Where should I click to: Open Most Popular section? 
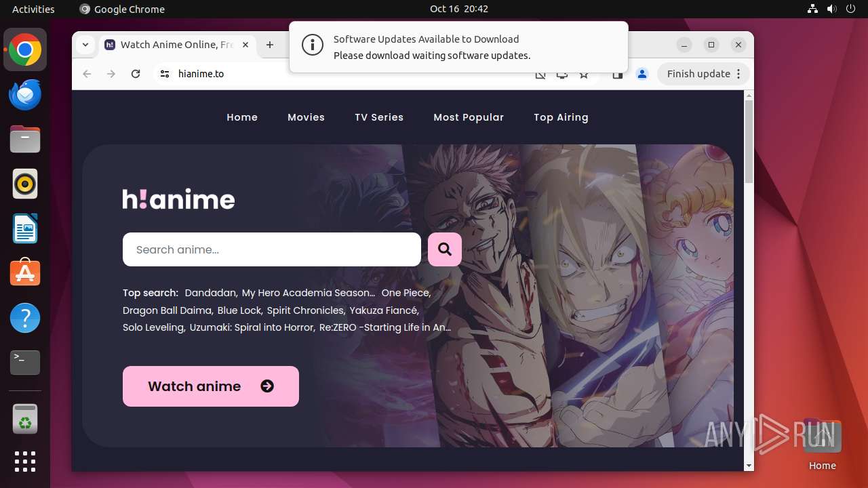point(469,117)
